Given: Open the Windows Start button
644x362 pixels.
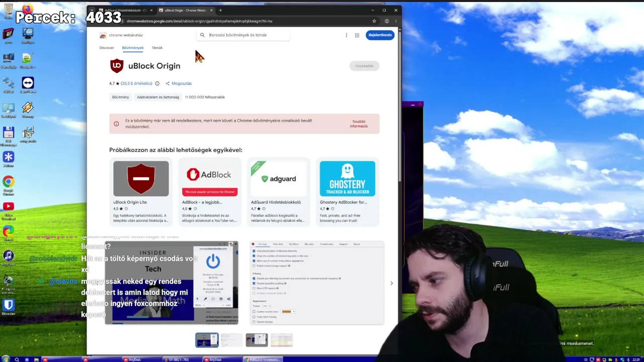Looking at the screenshot, I should 5,359.
